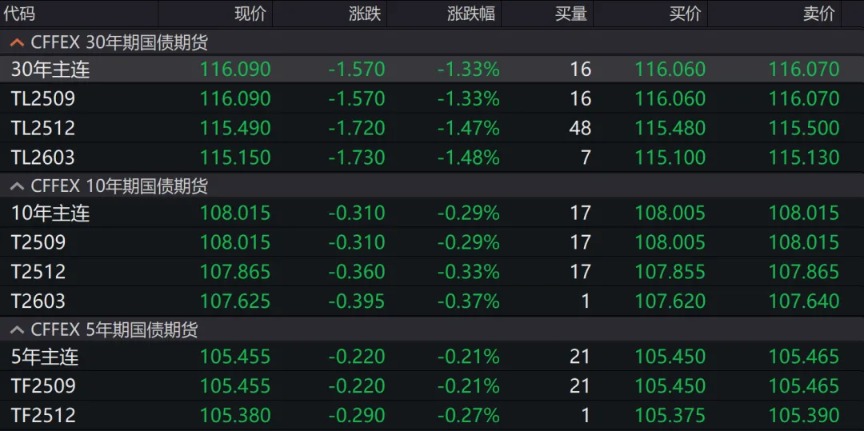Click the 买量 column header
864x431 pixels.
(572, 14)
